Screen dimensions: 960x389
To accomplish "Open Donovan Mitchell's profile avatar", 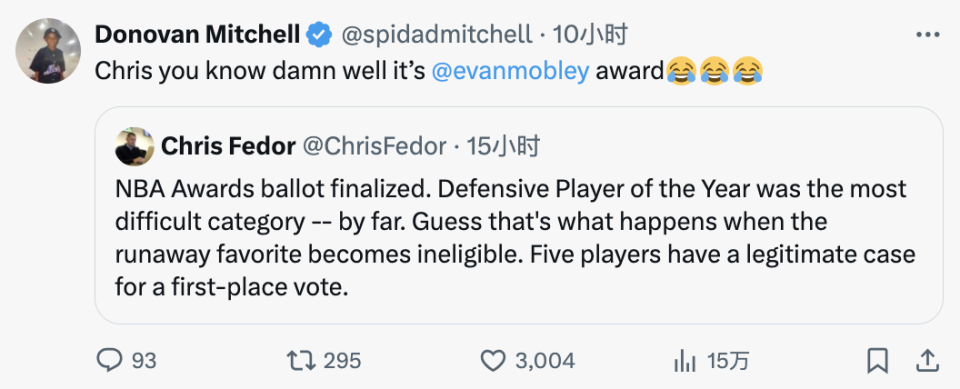I will click(x=48, y=51).
